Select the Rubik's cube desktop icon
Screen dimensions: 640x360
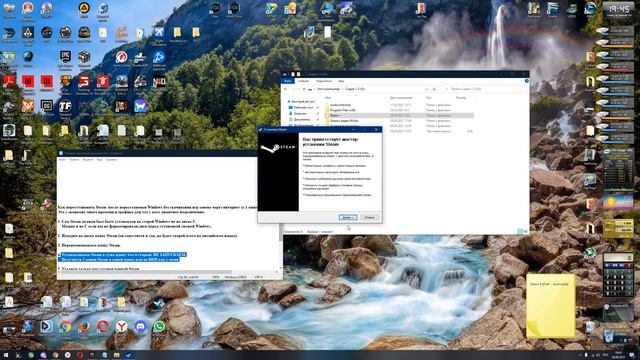point(84,58)
